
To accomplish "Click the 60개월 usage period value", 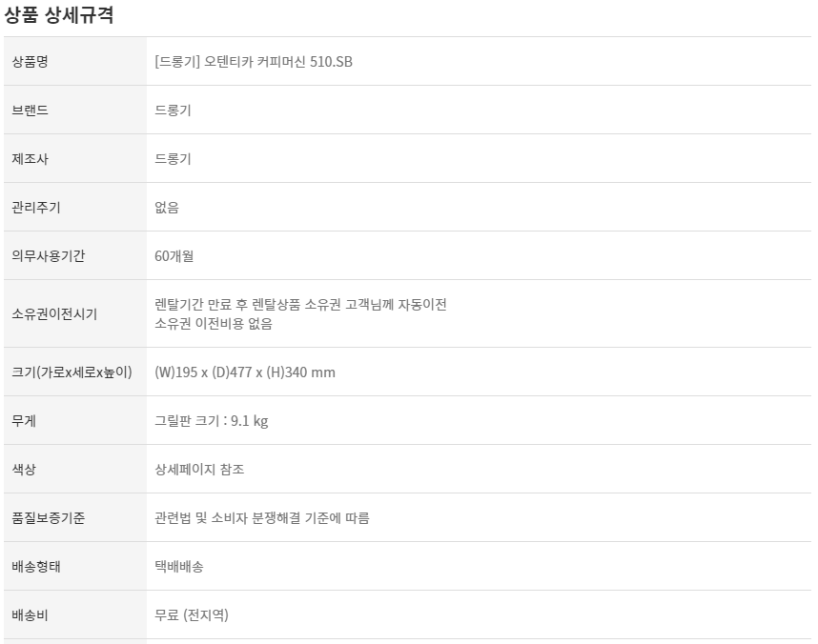I will click(174, 256).
